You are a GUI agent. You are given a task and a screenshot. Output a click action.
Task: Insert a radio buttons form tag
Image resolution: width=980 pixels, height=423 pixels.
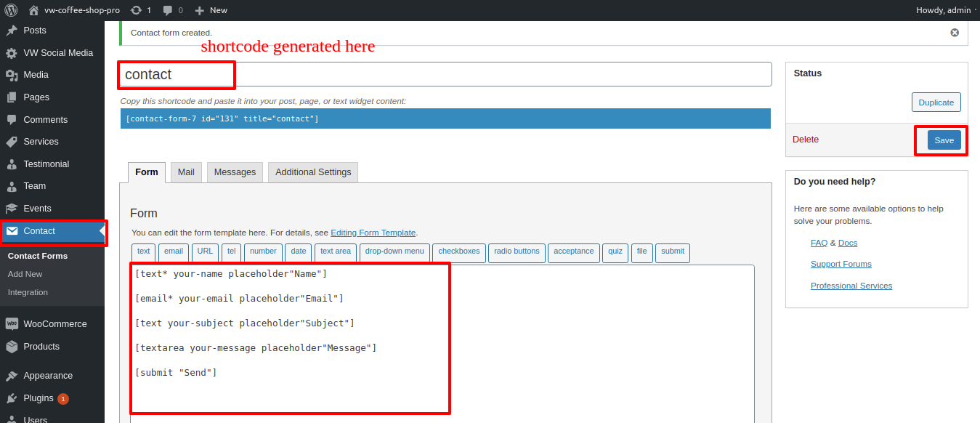[517, 251]
